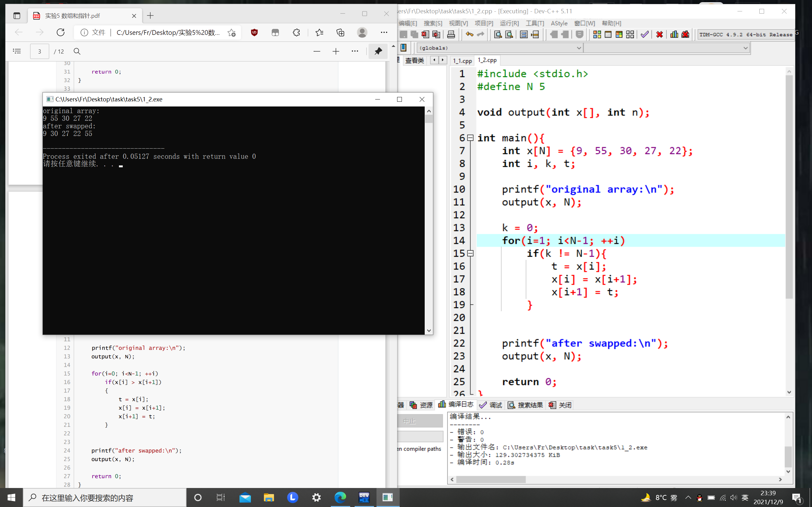
Task: Click the print icon in Dev-C++ toolbar
Action: pos(451,34)
